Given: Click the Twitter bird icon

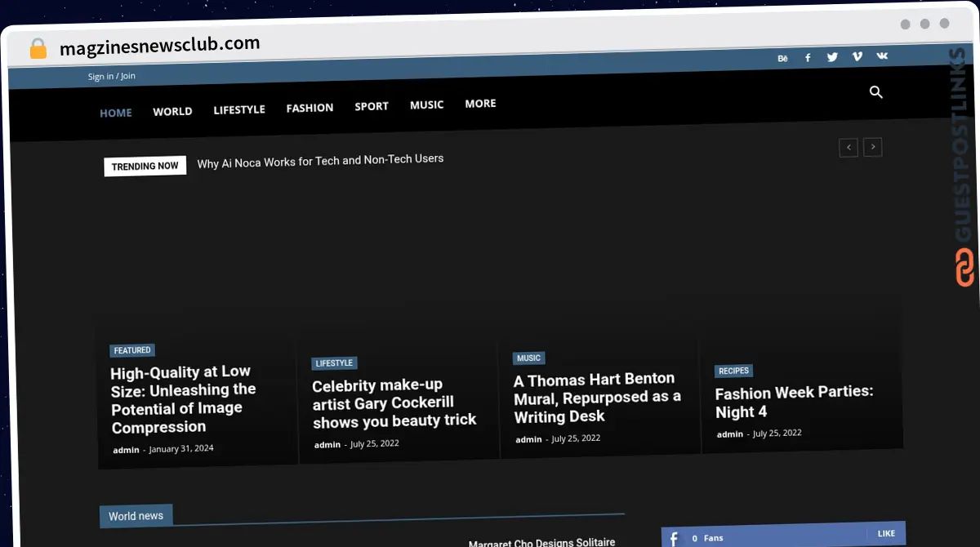Looking at the screenshot, I should [832, 57].
